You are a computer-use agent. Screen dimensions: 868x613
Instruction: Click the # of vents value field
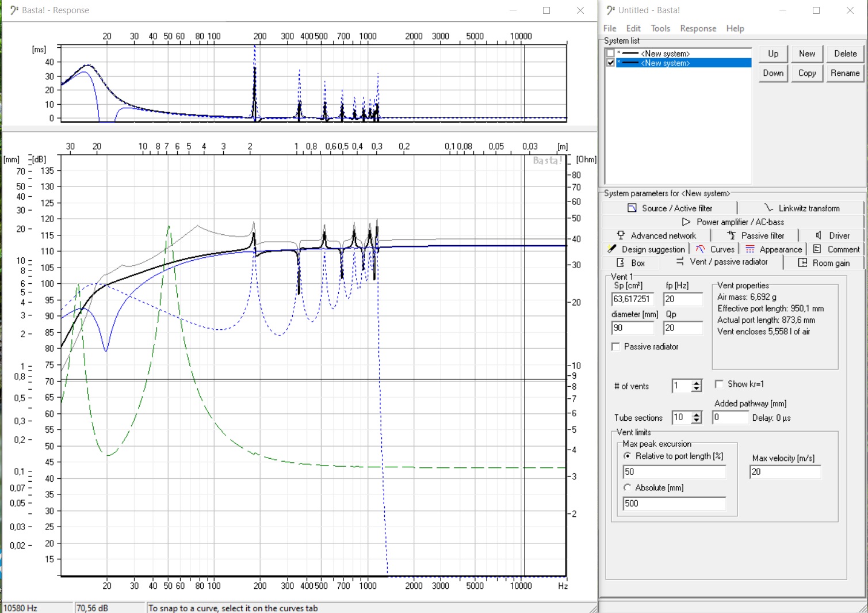click(x=682, y=386)
